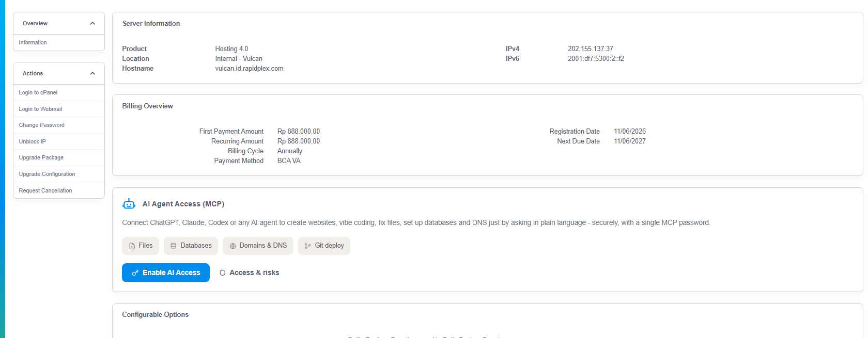This screenshot has width=868, height=338.
Task: Click the AI Agent robot icon
Action: (x=129, y=204)
